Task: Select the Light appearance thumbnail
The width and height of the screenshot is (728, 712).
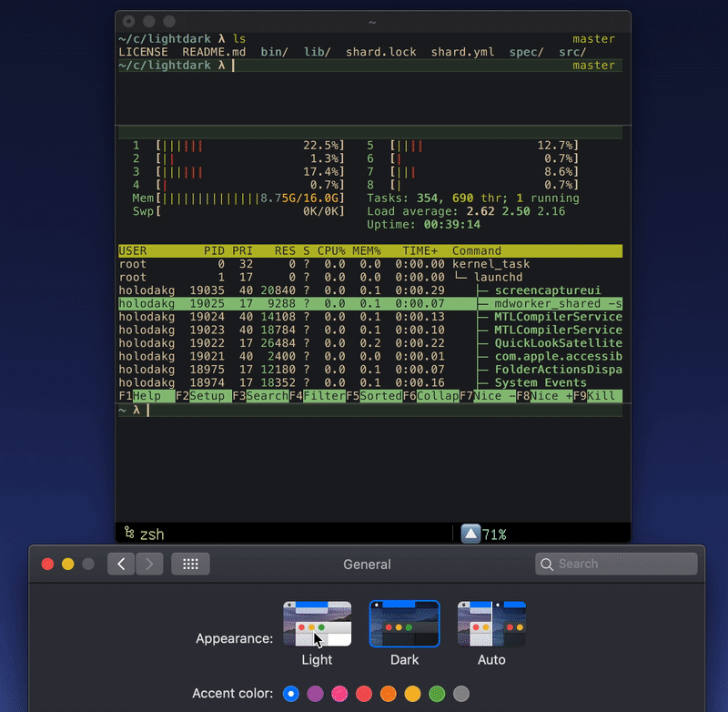Action: pyautogui.click(x=317, y=624)
